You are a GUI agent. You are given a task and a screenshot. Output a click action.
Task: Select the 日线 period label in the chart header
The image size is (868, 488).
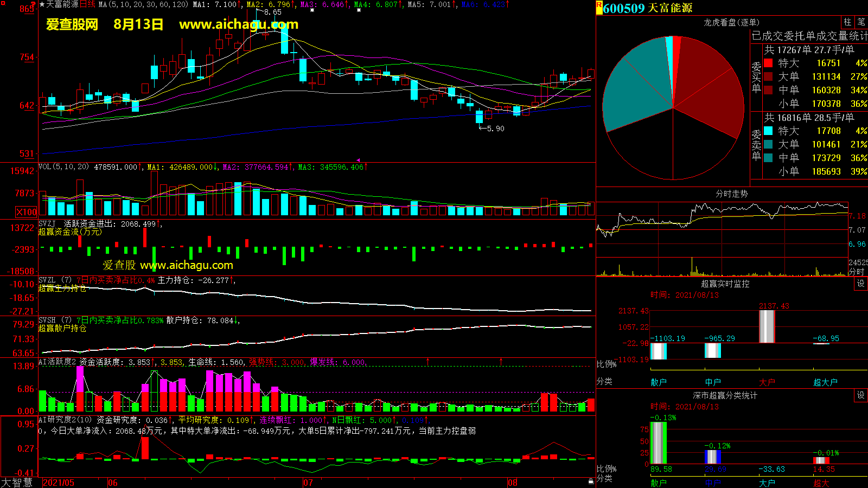[87, 4]
